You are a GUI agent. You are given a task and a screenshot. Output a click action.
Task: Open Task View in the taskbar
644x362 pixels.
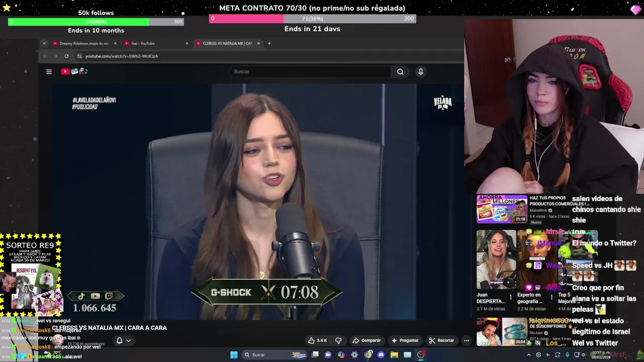315,354
